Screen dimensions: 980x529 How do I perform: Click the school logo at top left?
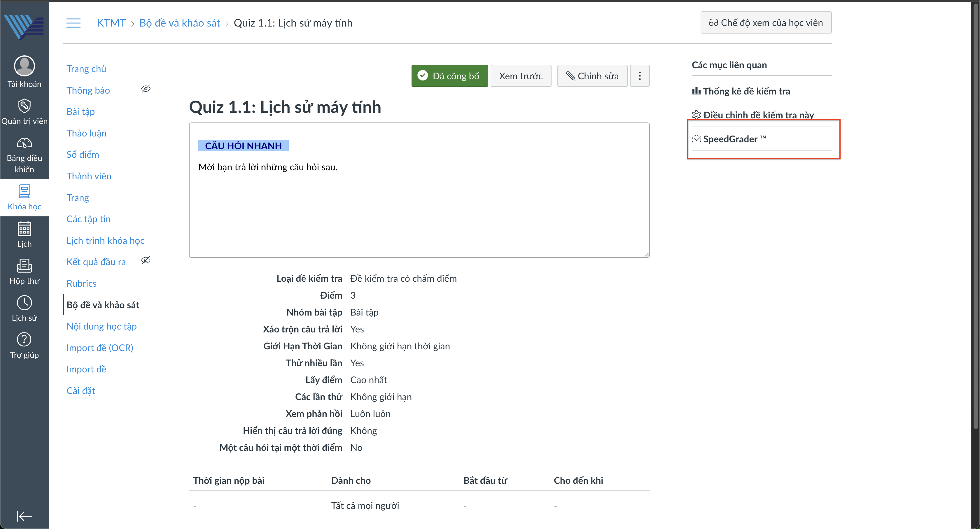click(24, 26)
